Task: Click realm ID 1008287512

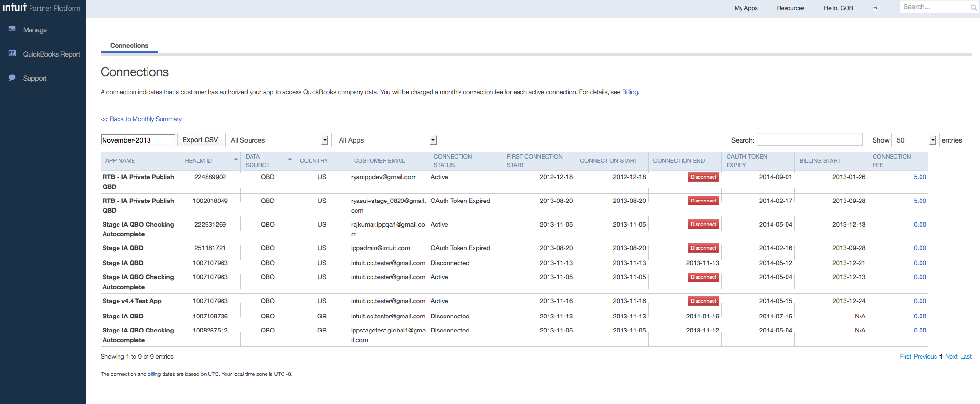Action: click(210, 331)
